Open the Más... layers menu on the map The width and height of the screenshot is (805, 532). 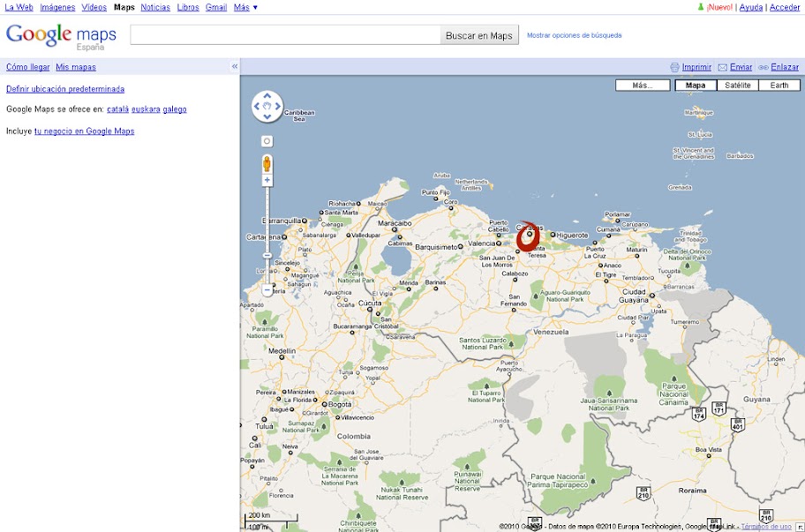[643, 86]
